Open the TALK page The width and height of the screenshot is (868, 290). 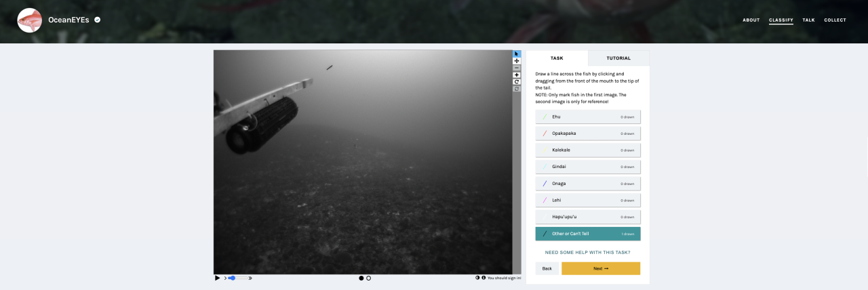click(x=808, y=20)
